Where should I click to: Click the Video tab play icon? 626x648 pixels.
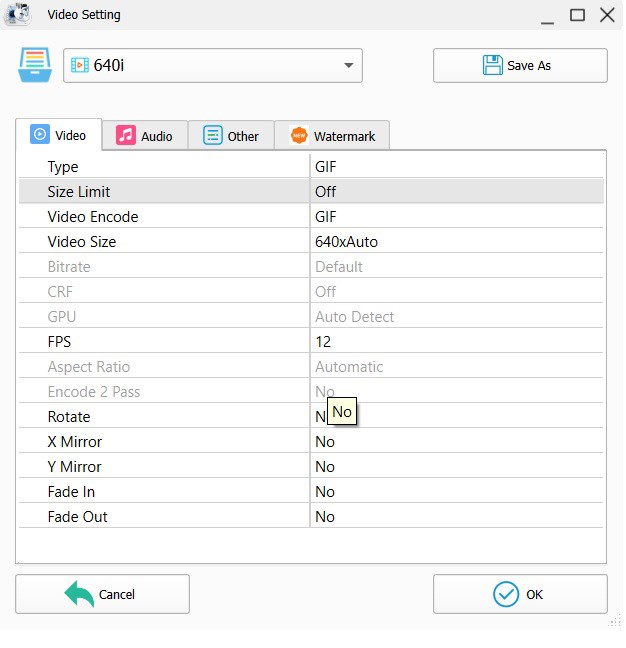pyautogui.click(x=40, y=135)
